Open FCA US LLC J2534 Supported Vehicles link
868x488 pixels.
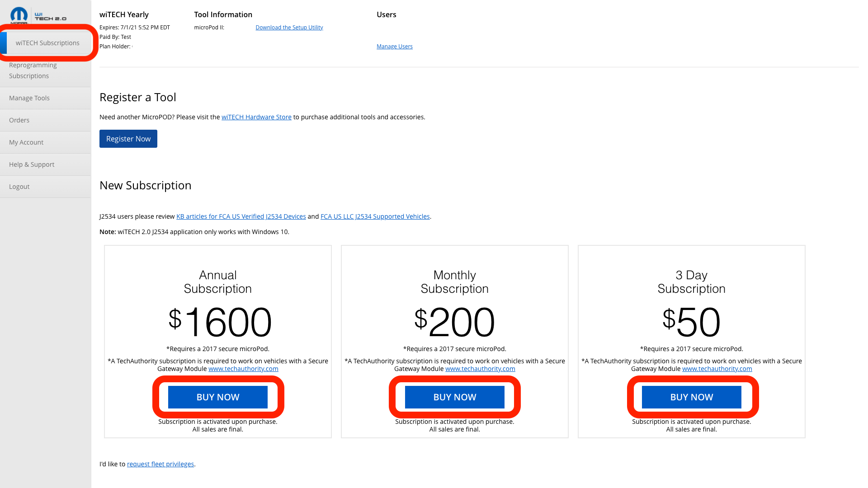coord(375,216)
